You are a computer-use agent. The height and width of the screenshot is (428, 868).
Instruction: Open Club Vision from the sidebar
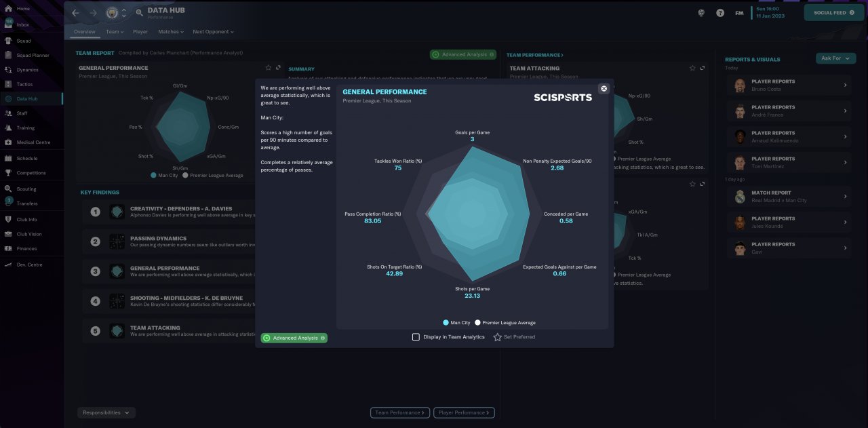tap(31, 234)
